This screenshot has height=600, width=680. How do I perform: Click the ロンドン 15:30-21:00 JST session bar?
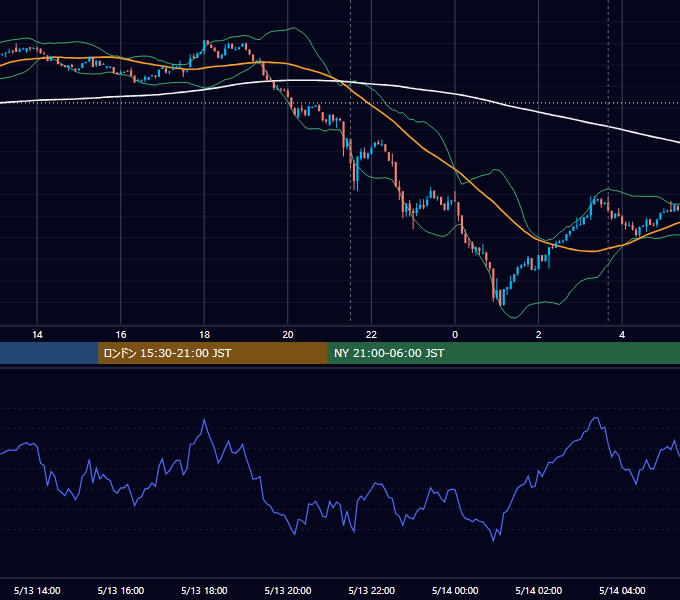click(212, 353)
